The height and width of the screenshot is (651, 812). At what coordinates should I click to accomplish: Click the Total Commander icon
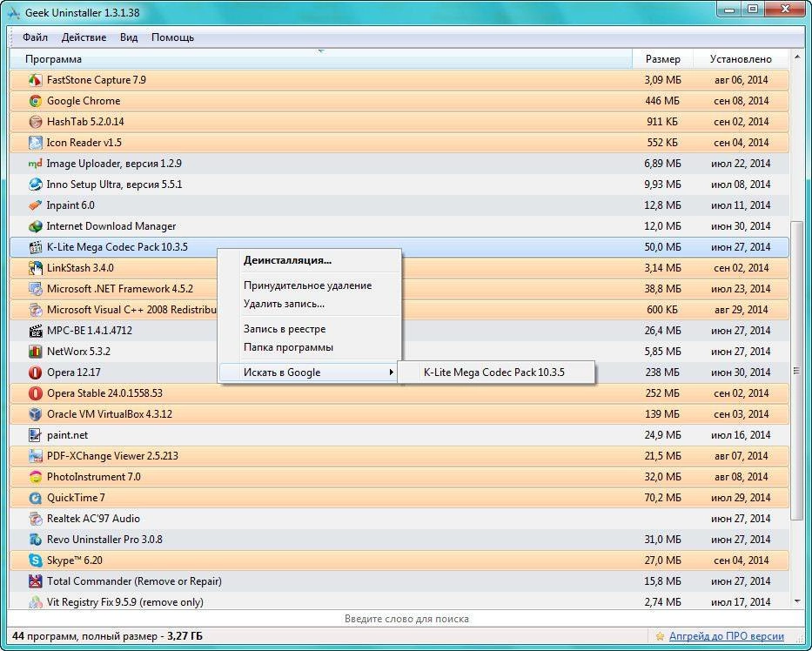point(35,581)
